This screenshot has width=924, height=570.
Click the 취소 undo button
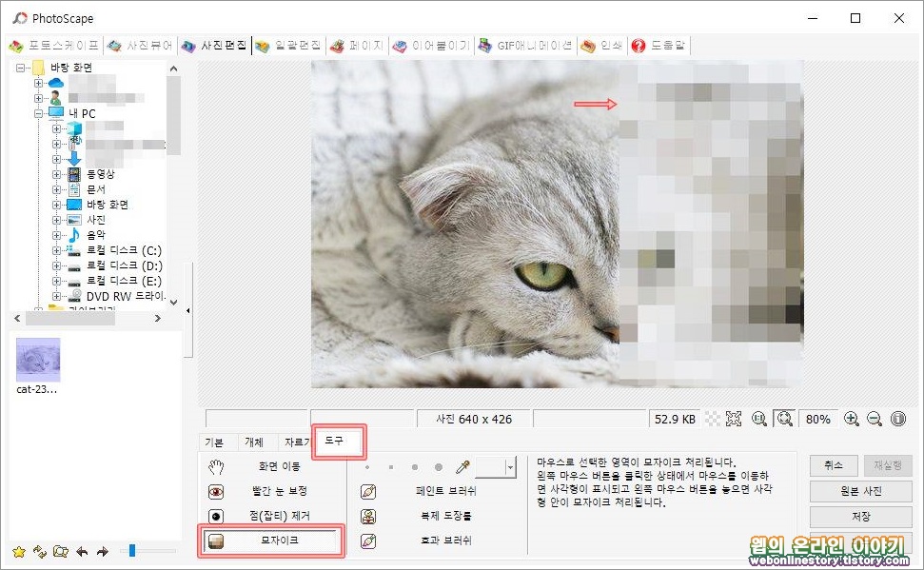click(x=834, y=465)
